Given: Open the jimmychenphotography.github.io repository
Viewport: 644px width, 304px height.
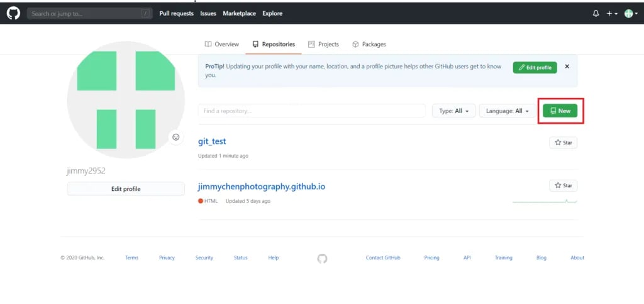Looking at the screenshot, I should click(262, 187).
